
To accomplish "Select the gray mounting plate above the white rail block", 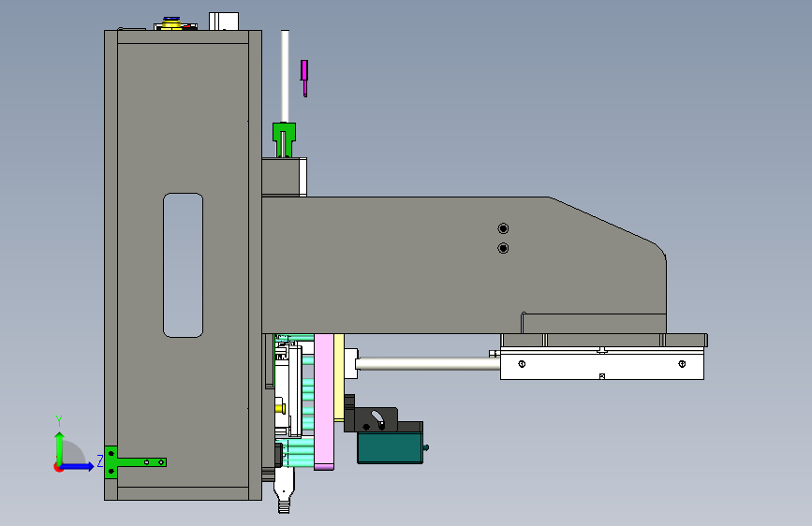I will [x=604, y=340].
